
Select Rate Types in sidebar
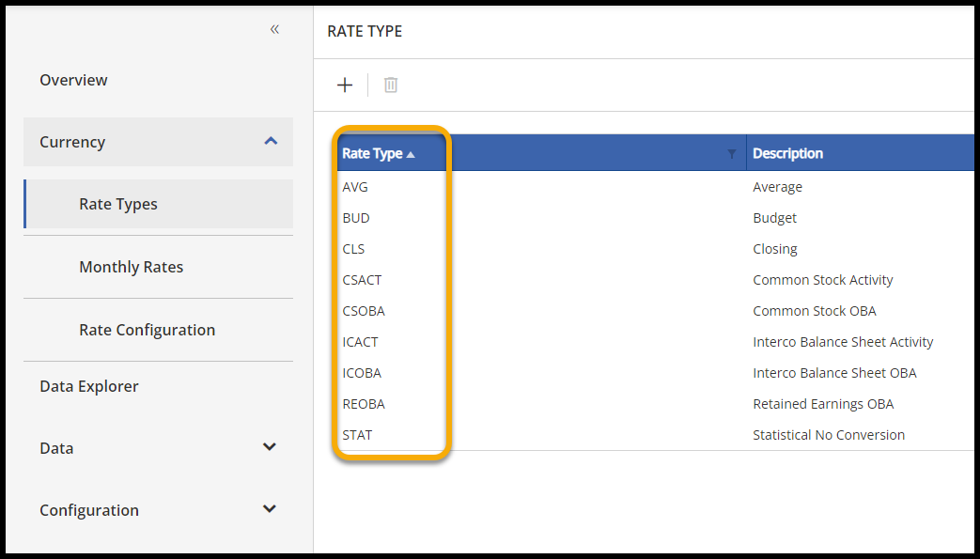pyautogui.click(x=118, y=204)
